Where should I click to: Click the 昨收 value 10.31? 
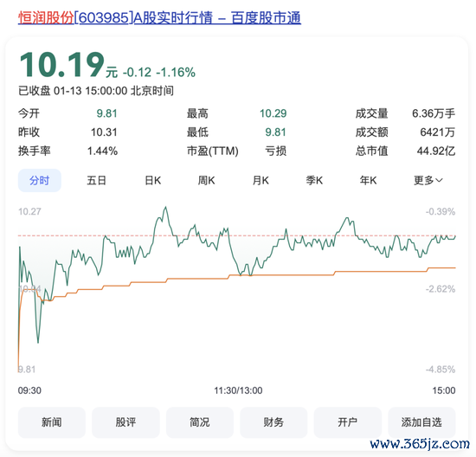[104, 132]
